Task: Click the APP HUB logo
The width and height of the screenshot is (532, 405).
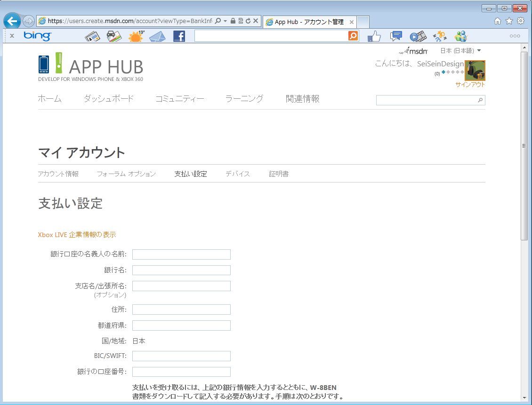Action: (90, 67)
